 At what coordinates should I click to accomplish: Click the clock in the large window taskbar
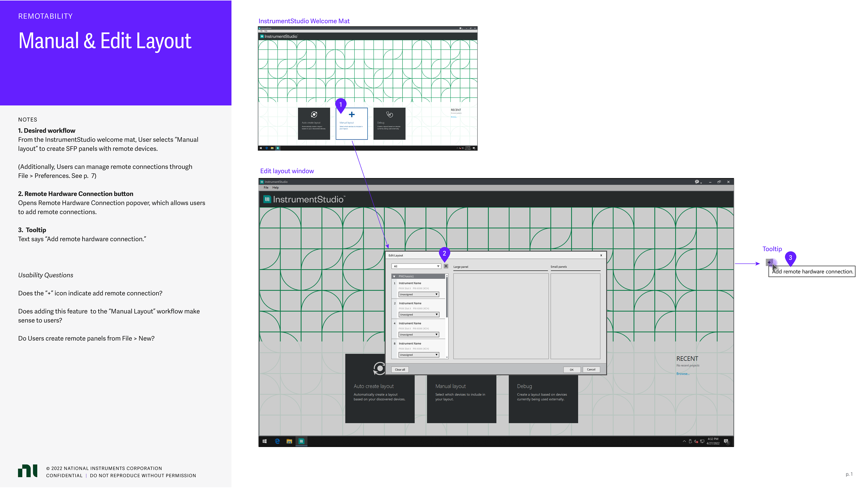point(713,441)
